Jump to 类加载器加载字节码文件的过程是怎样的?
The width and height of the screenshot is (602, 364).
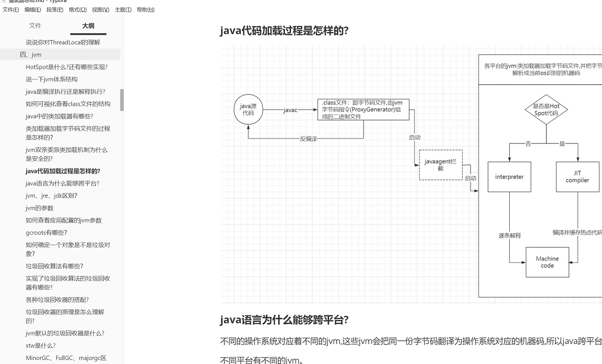(68, 133)
